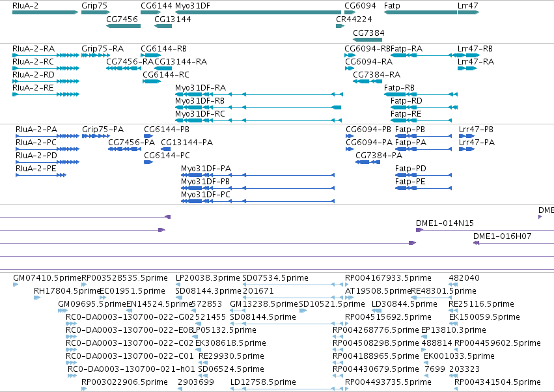Select transcript Myo31DF-RC
This screenshot has width=554, height=392.
[258, 120]
